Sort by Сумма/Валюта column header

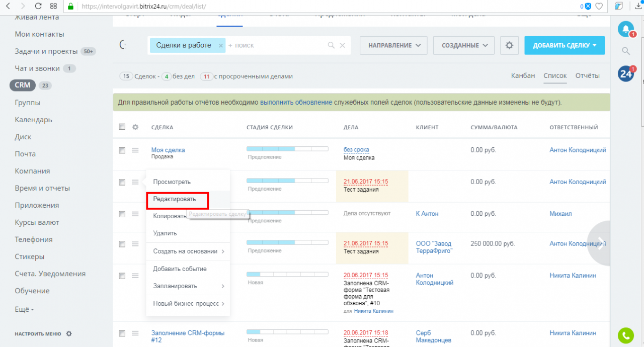(x=494, y=127)
